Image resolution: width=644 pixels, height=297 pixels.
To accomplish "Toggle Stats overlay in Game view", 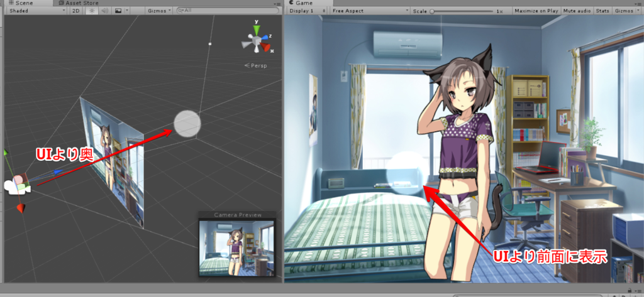I will [x=602, y=11].
